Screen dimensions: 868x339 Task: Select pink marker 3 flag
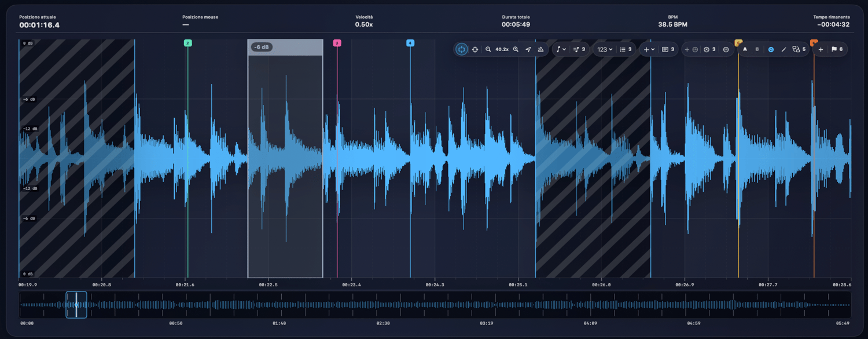337,43
